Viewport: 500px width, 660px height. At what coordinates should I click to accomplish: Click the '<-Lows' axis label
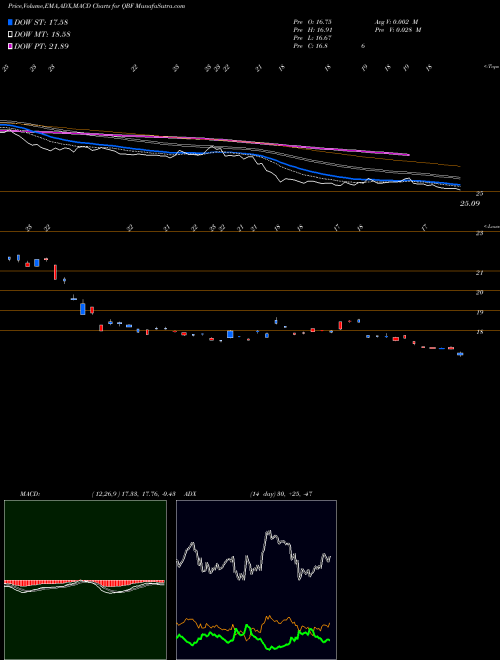pos(491,226)
